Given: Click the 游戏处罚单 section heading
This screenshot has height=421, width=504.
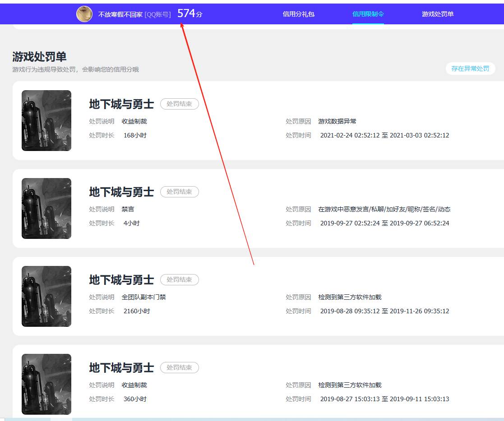Looking at the screenshot, I should pos(39,57).
